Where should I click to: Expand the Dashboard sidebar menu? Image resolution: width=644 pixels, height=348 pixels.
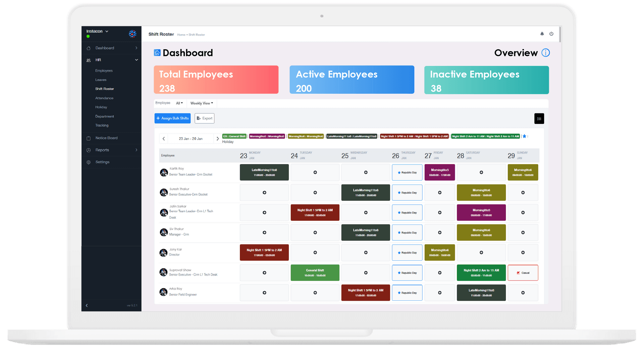click(111, 48)
